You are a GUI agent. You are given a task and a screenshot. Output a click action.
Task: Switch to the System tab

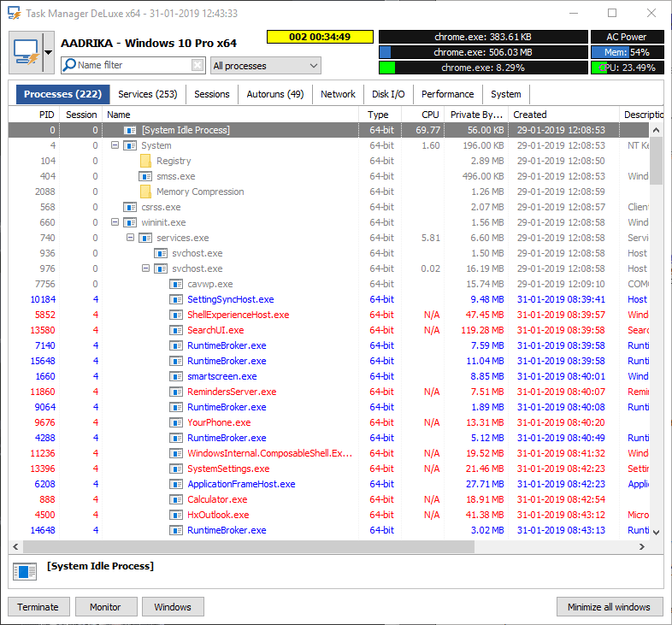tap(506, 94)
